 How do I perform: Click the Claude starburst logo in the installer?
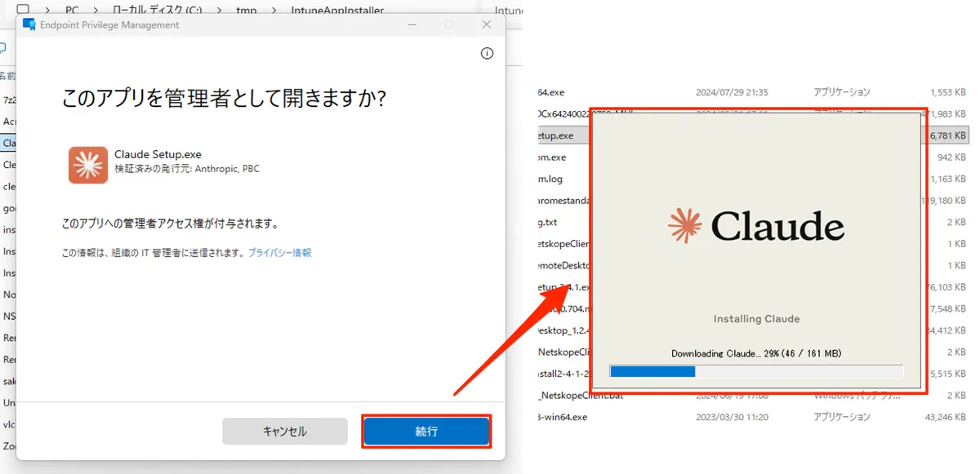684,226
